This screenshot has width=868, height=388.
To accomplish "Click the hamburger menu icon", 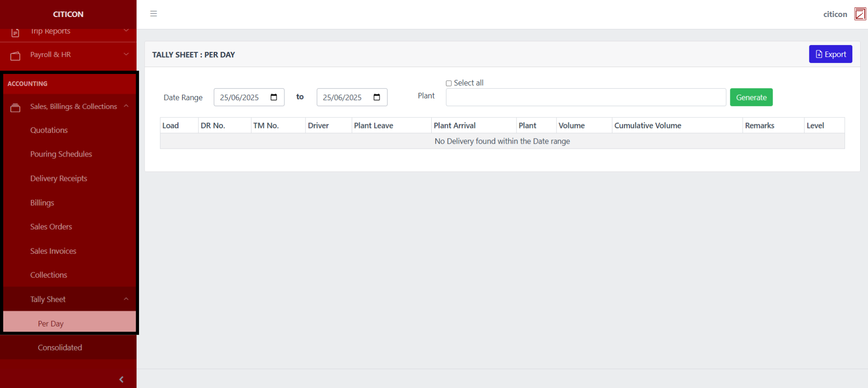I will (x=154, y=14).
